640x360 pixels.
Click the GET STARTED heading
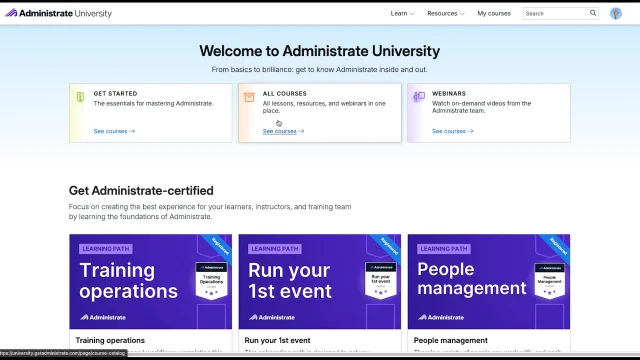tap(116, 93)
